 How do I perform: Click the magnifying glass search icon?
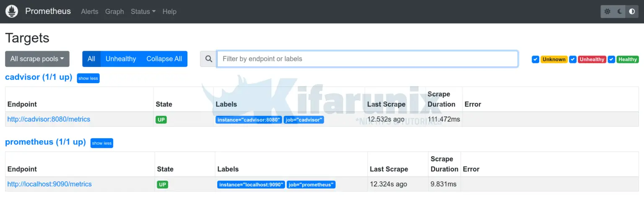208,59
